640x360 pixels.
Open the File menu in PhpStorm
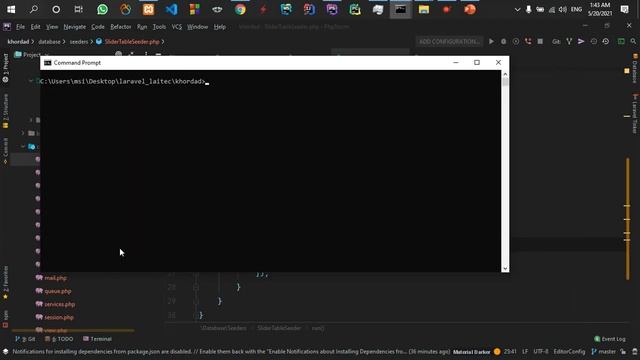click(x=20, y=27)
